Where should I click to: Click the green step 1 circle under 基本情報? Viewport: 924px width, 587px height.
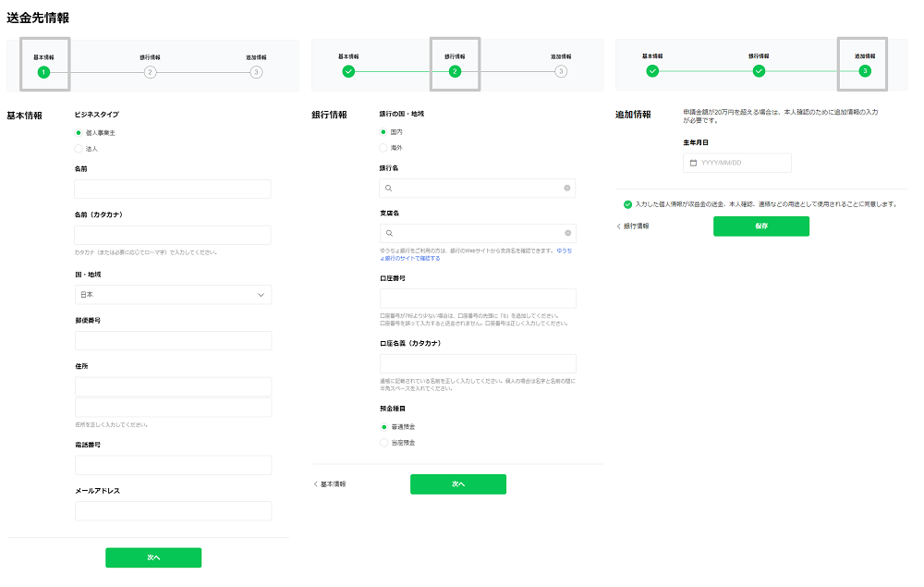pyautogui.click(x=43, y=72)
